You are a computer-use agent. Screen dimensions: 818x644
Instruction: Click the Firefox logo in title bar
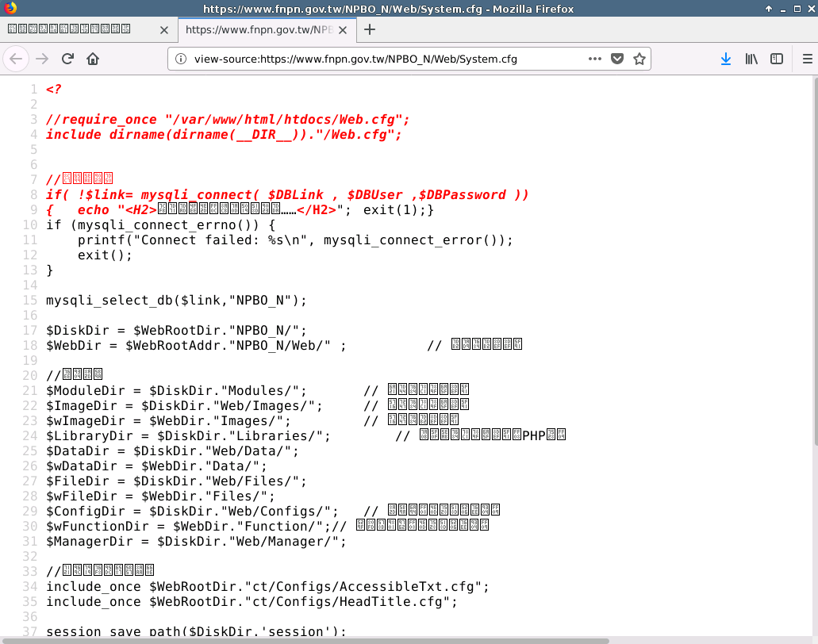[x=10, y=8]
